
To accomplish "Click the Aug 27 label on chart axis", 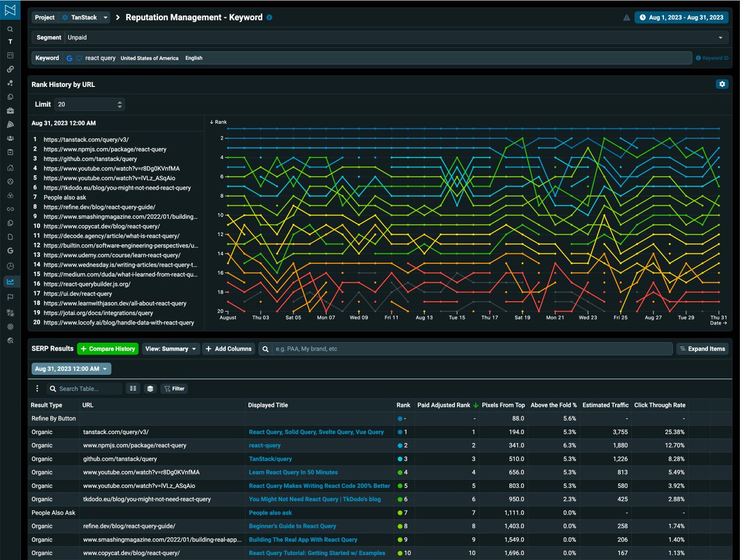I will tap(653, 318).
